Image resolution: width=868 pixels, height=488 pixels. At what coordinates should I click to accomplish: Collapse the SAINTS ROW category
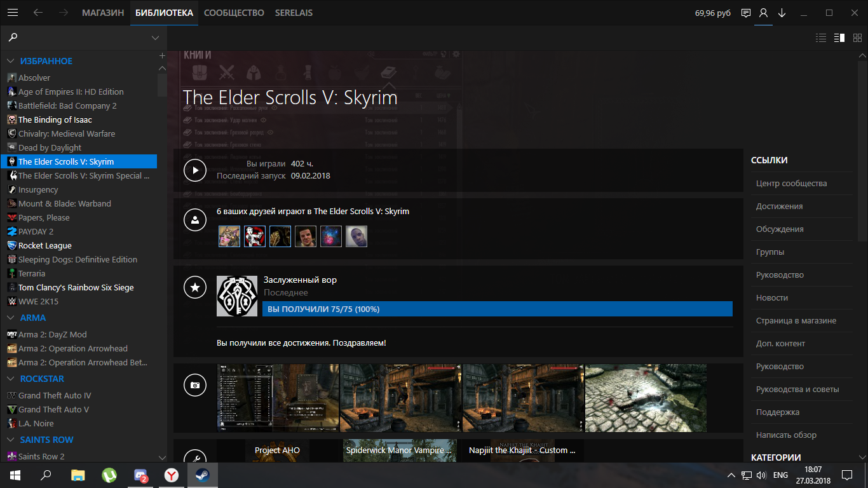click(x=11, y=440)
